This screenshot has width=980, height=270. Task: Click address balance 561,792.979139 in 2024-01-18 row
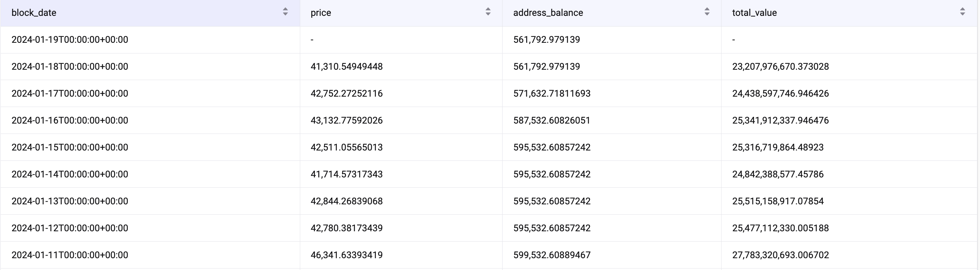547,66
